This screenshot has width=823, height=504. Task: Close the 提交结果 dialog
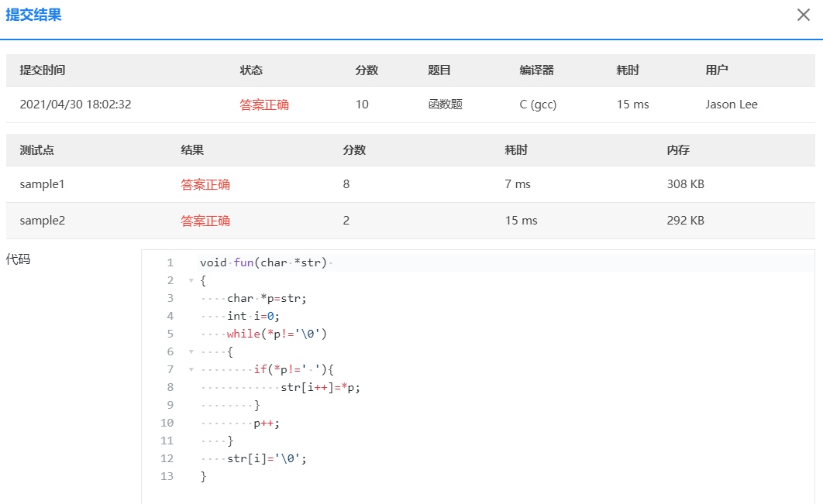pyautogui.click(x=803, y=15)
